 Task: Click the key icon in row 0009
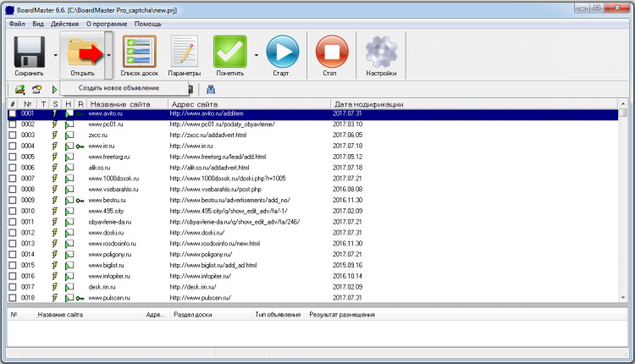[80, 201]
